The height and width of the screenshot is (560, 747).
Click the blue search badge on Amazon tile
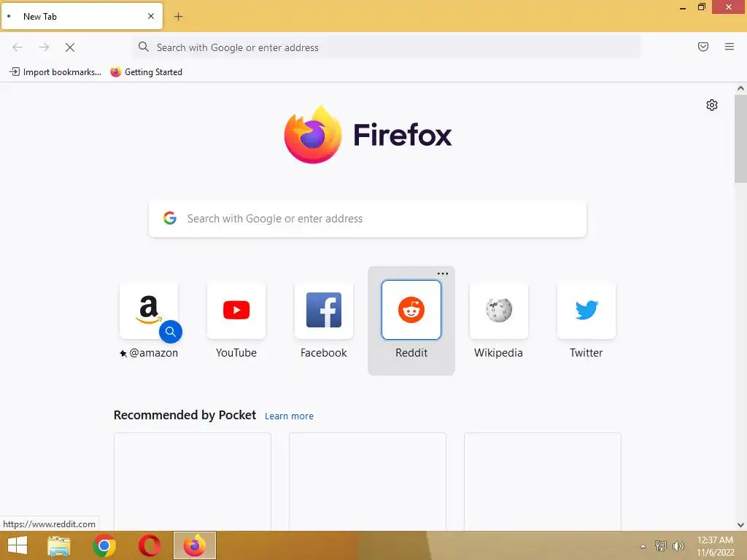tap(171, 332)
